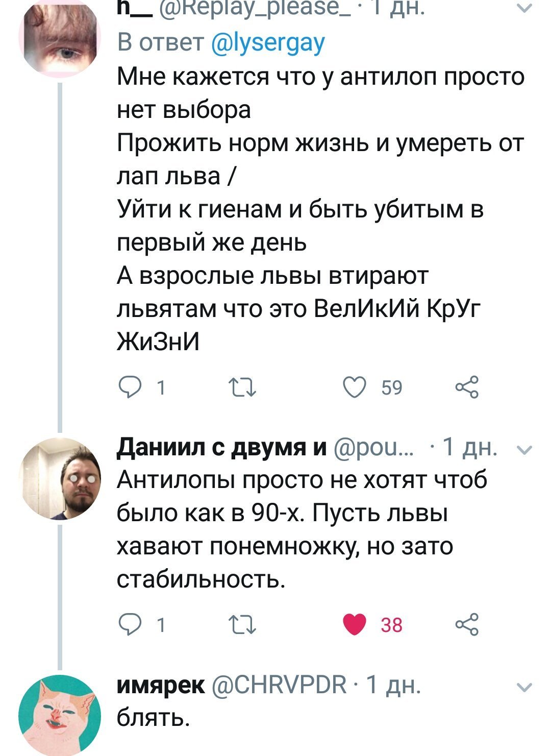Open dropdown chevron on имярек's tweet
This screenshot has height=756, width=551.
click(x=524, y=687)
